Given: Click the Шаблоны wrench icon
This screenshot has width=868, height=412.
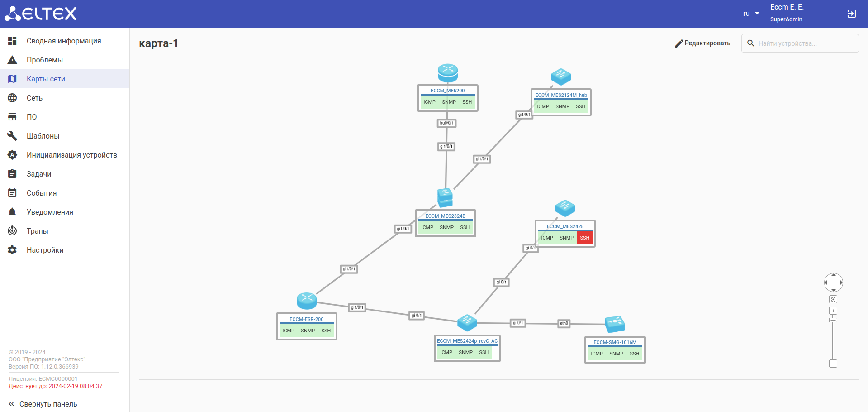Looking at the screenshot, I should 12,136.
